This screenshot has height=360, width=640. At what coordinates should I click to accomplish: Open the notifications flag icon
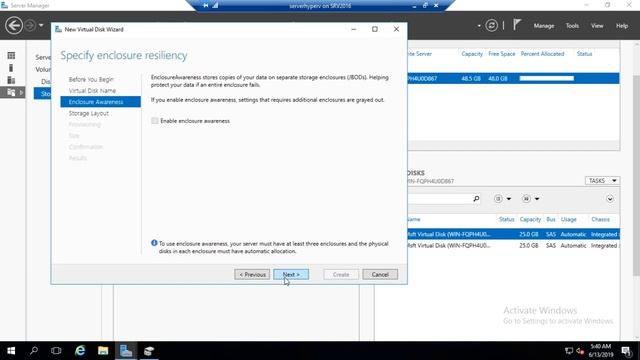[x=517, y=25]
